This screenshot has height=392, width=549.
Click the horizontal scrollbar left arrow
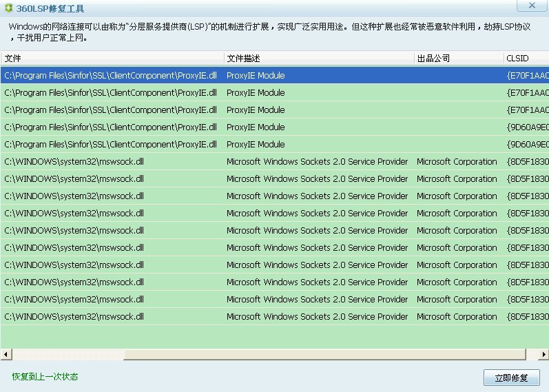click(x=6, y=354)
